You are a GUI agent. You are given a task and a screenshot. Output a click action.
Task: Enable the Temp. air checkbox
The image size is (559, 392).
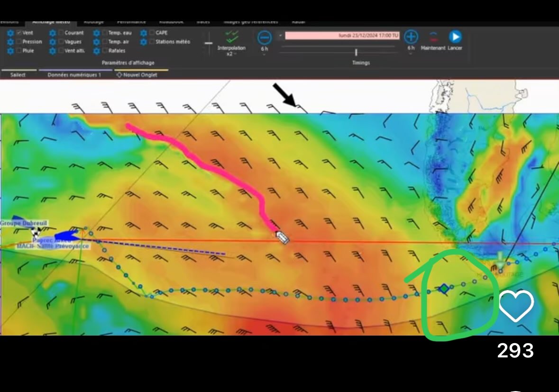[105, 41]
